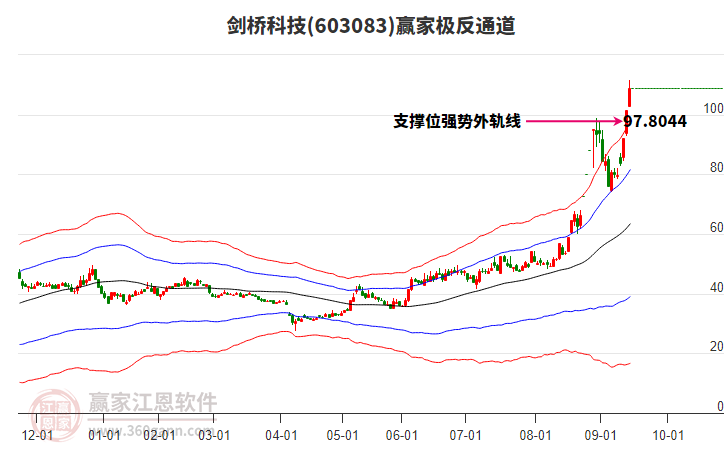This screenshot has width=726, height=450.
Task: Click the chart title 剑桥科技(603083)赢家极反通道
Action: (x=371, y=25)
